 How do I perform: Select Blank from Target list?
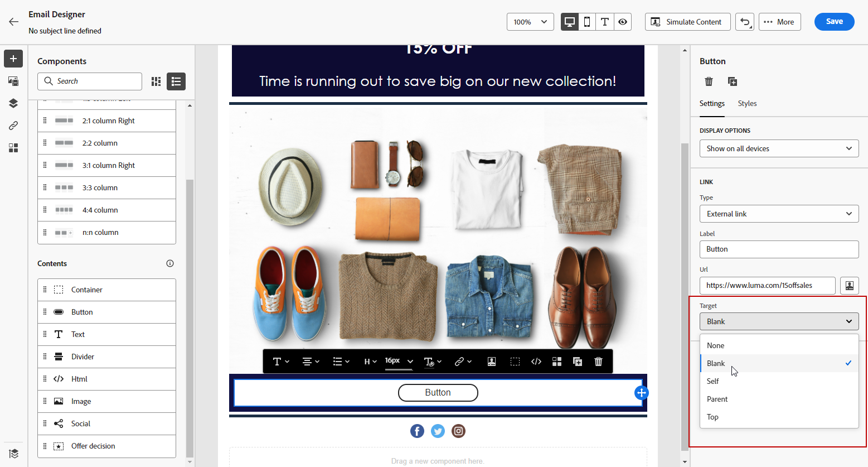(779, 363)
